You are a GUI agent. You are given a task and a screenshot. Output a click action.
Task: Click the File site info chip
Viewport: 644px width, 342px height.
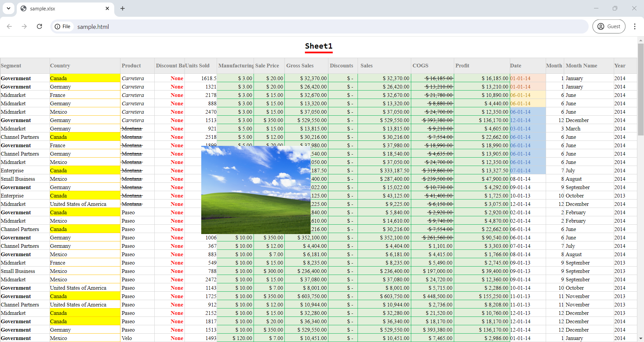[x=63, y=26]
